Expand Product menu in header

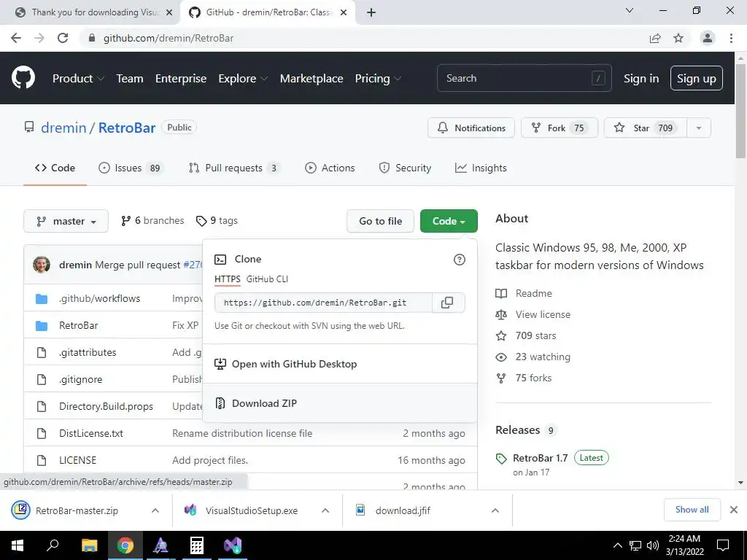78,79
